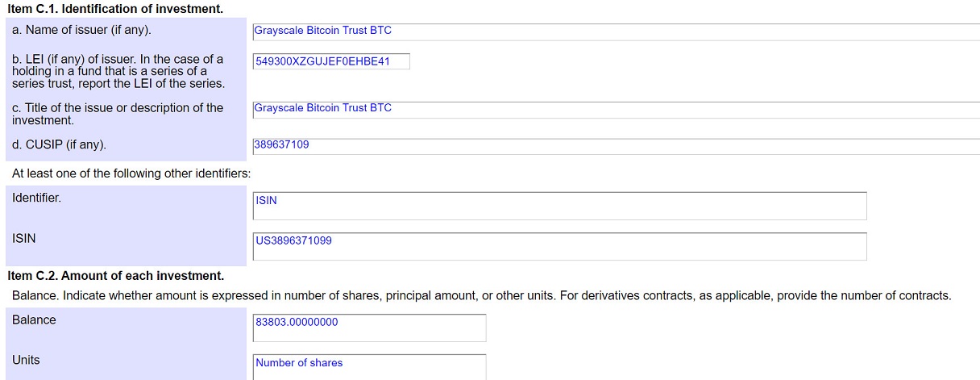980x380 pixels.
Task: Click the Balance field showing 83803.00000000
Action: (x=370, y=327)
